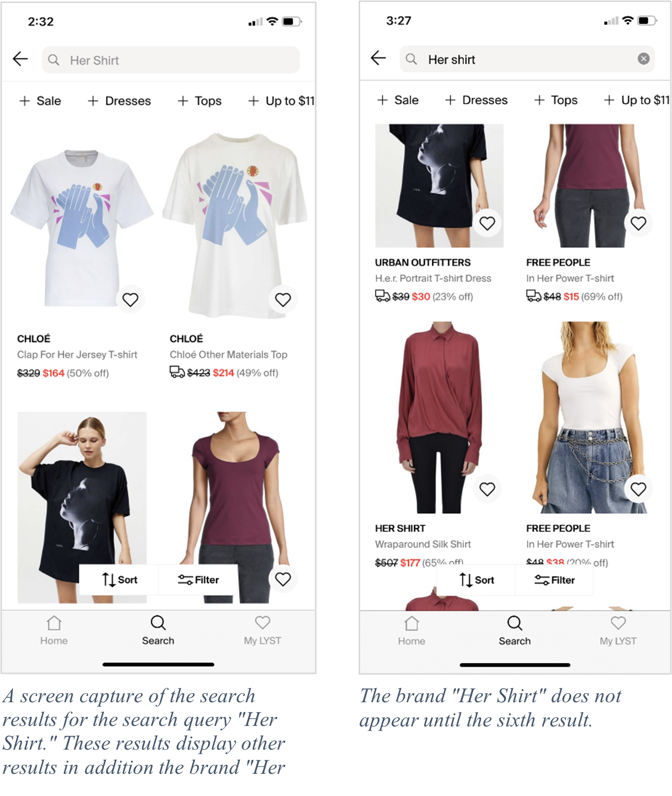Select Search tab on the left screen

158,630
